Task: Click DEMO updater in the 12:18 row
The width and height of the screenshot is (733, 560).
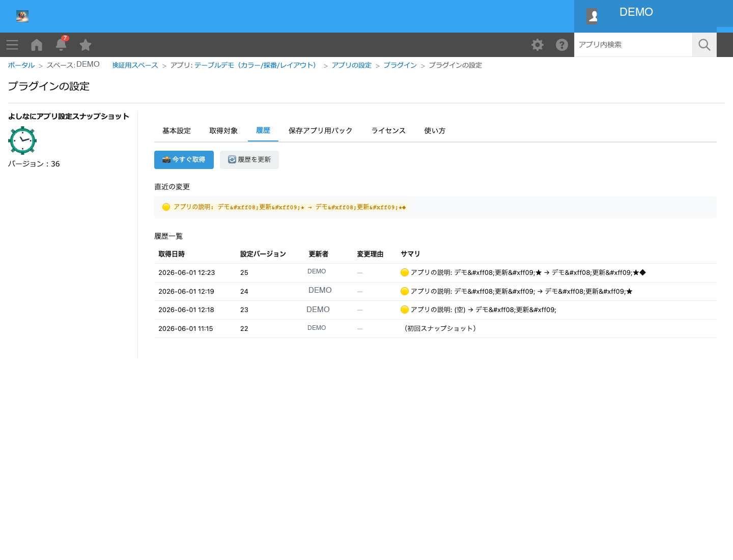Action: point(318,310)
